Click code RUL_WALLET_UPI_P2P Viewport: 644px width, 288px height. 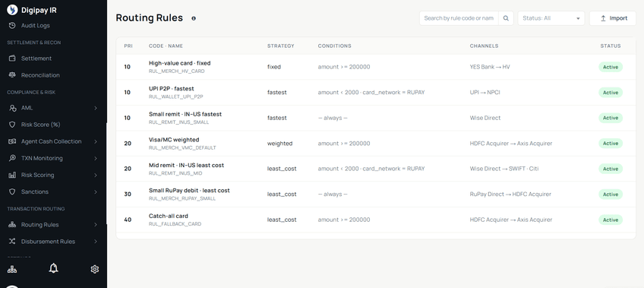[175, 97]
